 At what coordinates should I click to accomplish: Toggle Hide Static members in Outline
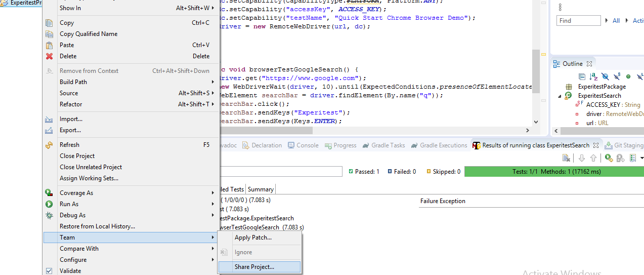617,76
